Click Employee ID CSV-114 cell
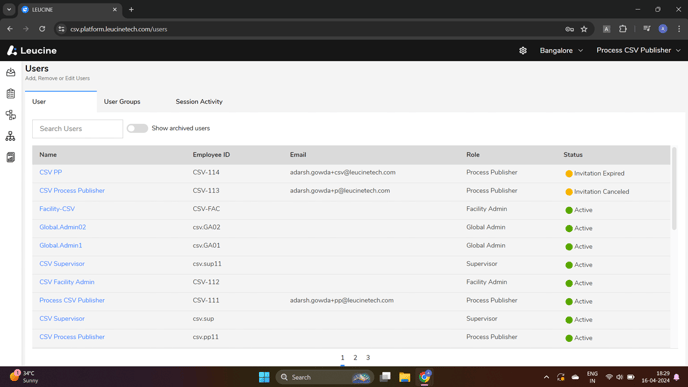Screen dimensions: 688x387 coord(206,172)
